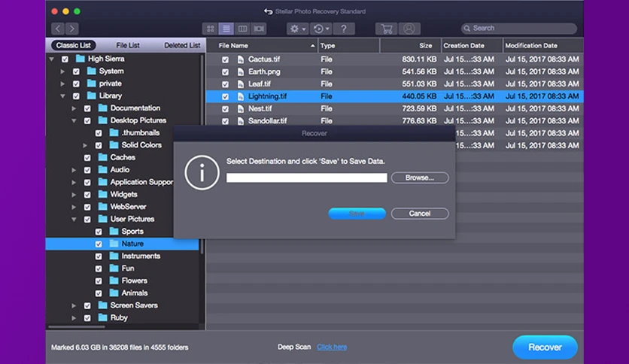Screen dimensions: 629x364
Task: Click the Sports folder icon
Action: tap(114, 232)
